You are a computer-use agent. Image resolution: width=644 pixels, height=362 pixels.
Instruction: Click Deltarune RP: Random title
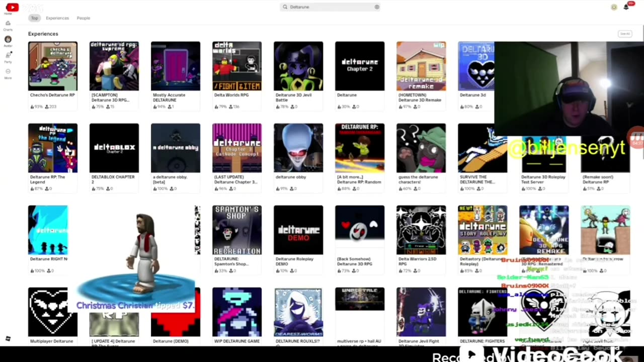tap(359, 179)
